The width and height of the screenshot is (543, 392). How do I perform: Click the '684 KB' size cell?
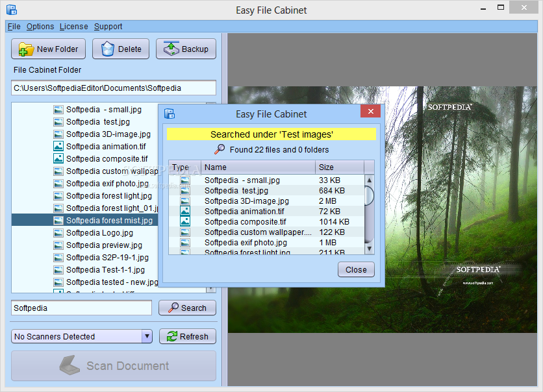point(332,191)
